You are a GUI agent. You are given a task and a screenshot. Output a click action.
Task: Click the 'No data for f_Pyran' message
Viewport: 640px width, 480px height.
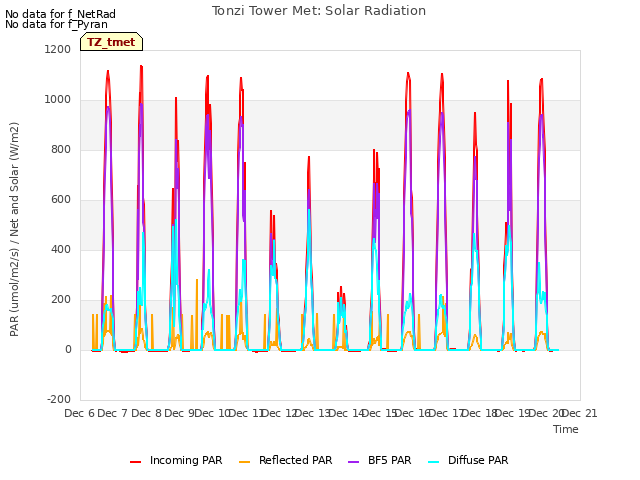(x=56, y=24)
